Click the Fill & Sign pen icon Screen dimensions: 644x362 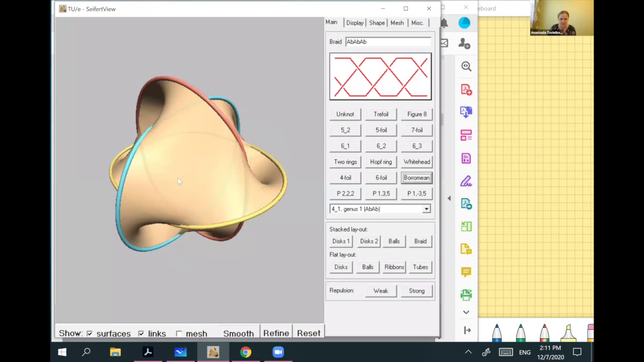click(466, 181)
